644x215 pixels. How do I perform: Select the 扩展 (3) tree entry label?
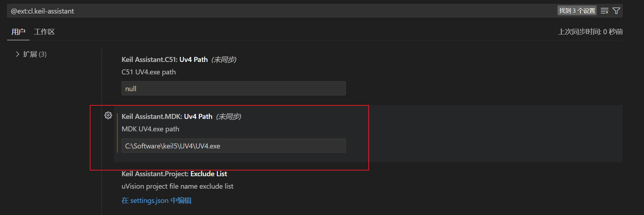35,54
